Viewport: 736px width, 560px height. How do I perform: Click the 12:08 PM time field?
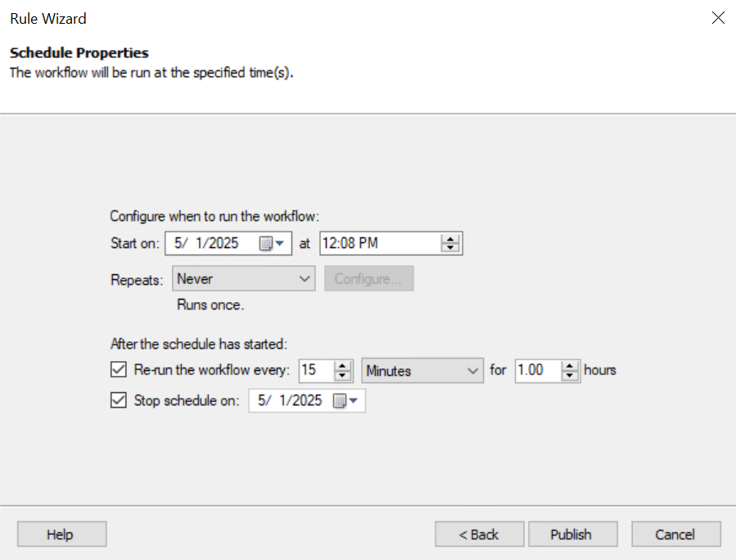point(377,243)
